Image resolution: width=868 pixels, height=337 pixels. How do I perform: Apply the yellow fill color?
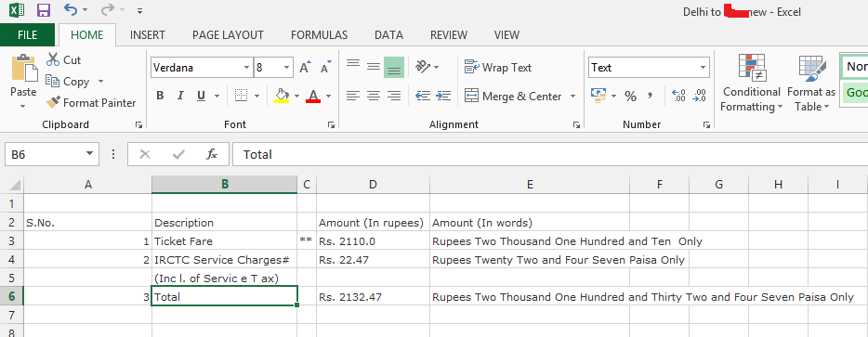(x=282, y=96)
